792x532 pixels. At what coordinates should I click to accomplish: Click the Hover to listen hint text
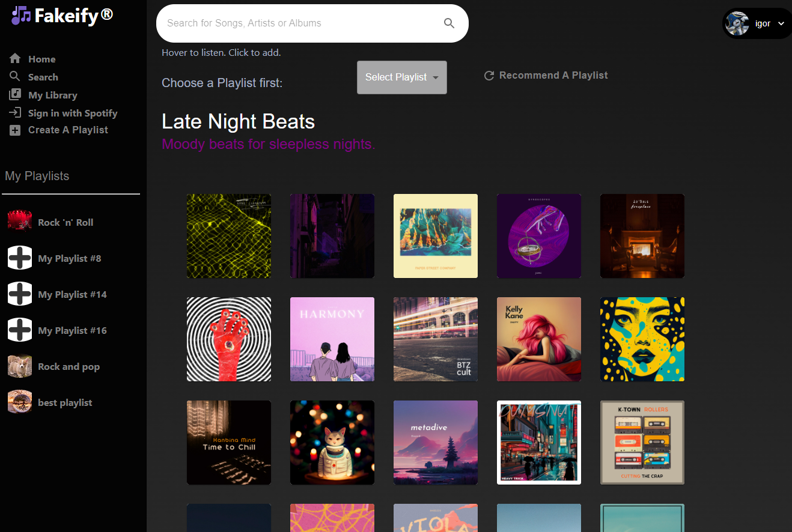point(221,53)
